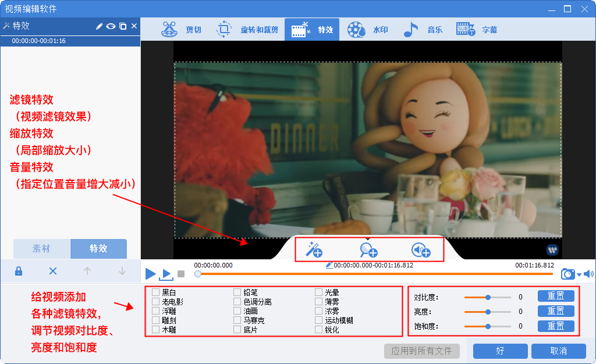Check the 底片 filter checkbox

(x=237, y=330)
